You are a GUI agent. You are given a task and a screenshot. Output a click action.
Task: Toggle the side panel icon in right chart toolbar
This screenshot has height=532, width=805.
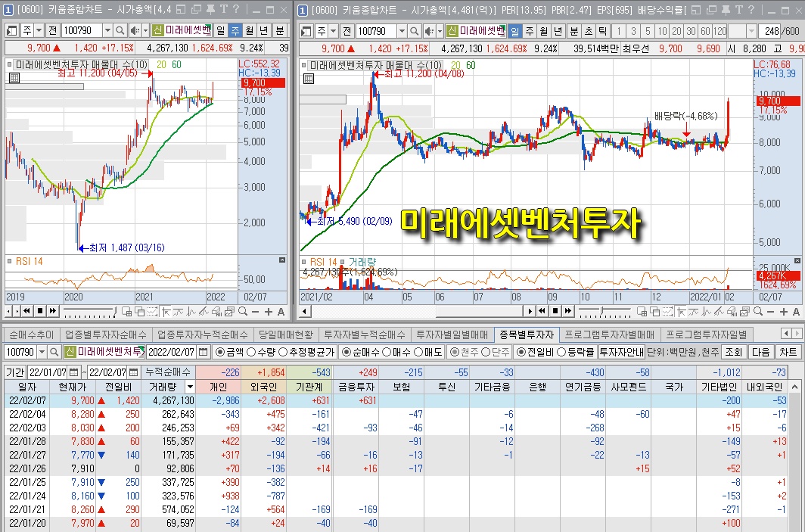[306, 31]
